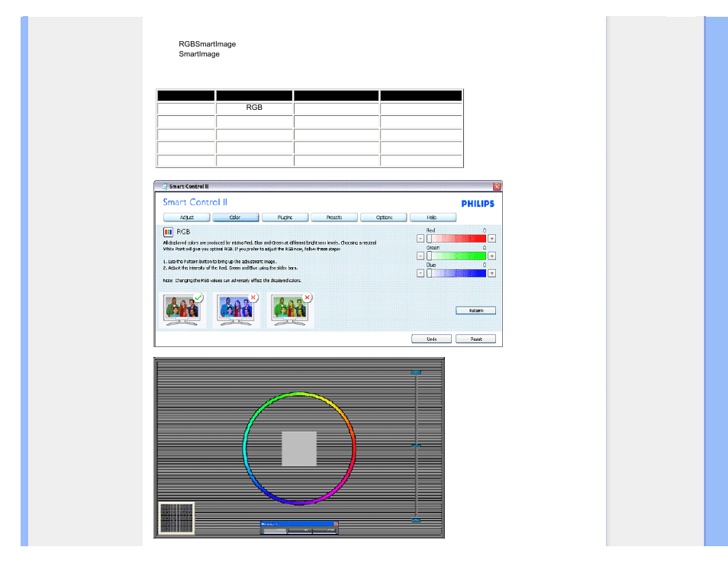Click the grid thumbnail in the pattern corner

[176, 518]
